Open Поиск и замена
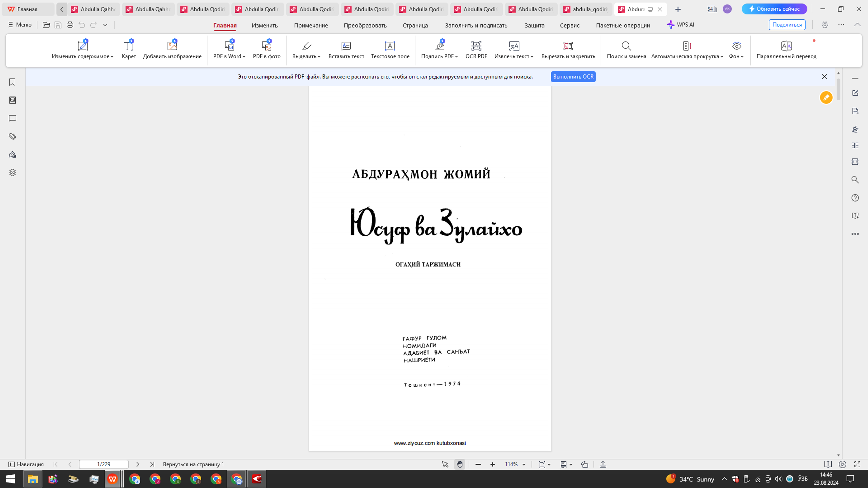The height and width of the screenshot is (488, 868). pyautogui.click(x=626, y=49)
